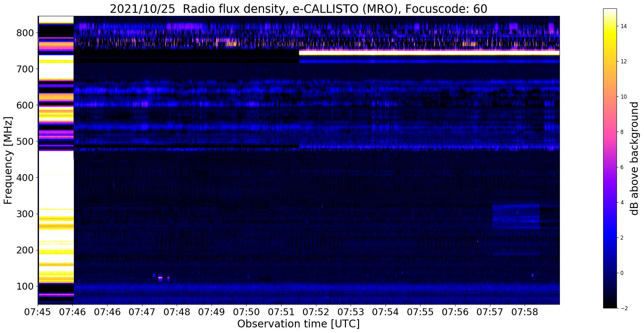The height and width of the screenshot is (333, 644).
Task: Pick the colorbar tick label 10
Action: coord(623,97)
